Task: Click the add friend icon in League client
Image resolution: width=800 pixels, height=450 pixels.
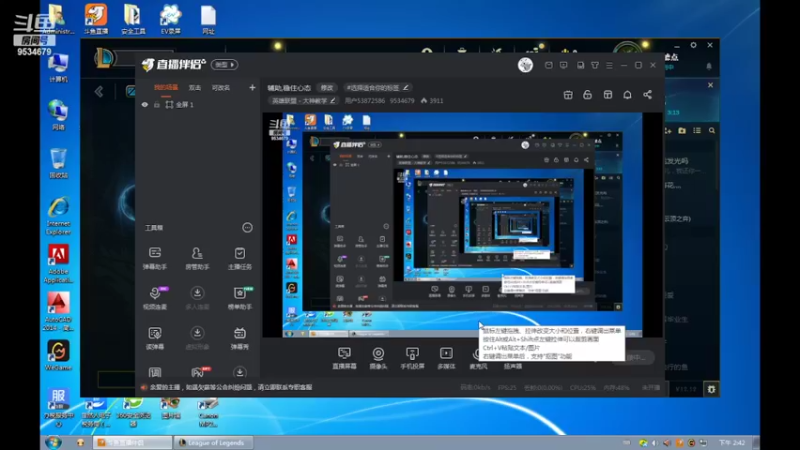Action: 668,131
